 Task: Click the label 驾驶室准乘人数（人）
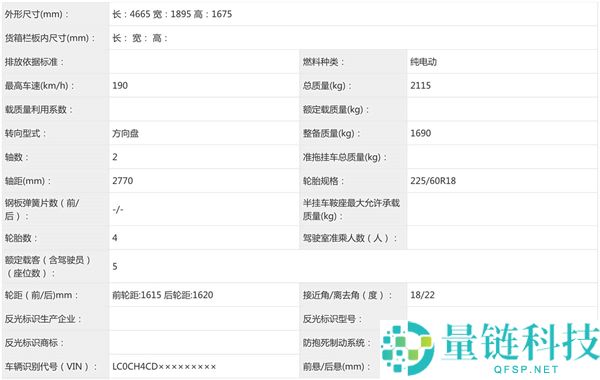350,238
